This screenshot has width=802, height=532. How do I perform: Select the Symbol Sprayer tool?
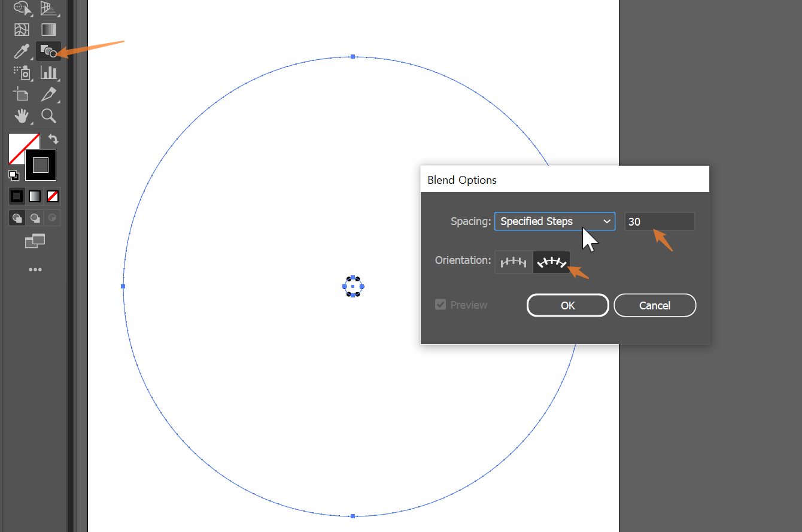pos(22,73)
